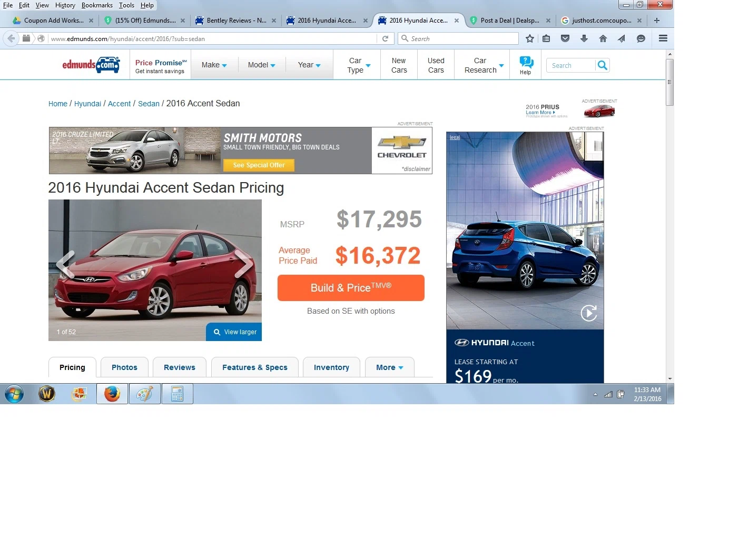Go to Firefox home page icon

[x=603, y=38]
